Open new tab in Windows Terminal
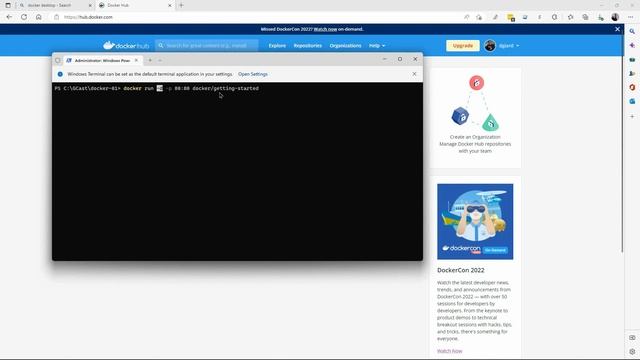This screenshot has width=640, height=360. click(150, 60)
